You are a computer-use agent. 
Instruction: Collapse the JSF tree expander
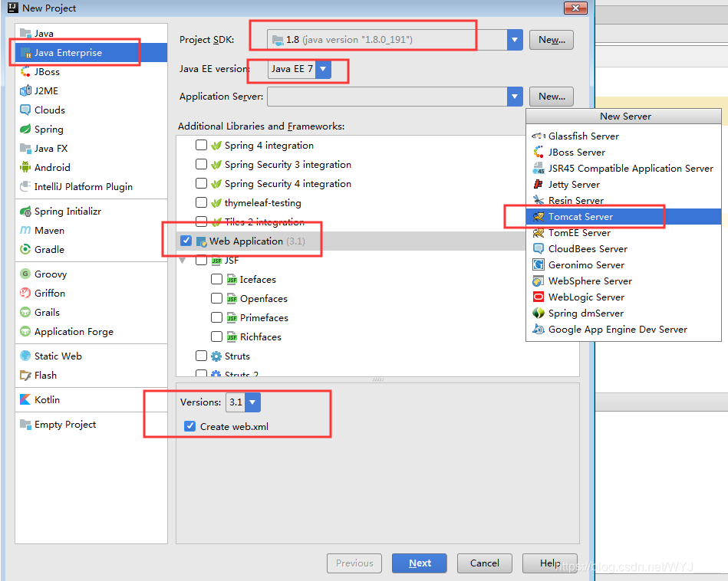tap(183, 261)
